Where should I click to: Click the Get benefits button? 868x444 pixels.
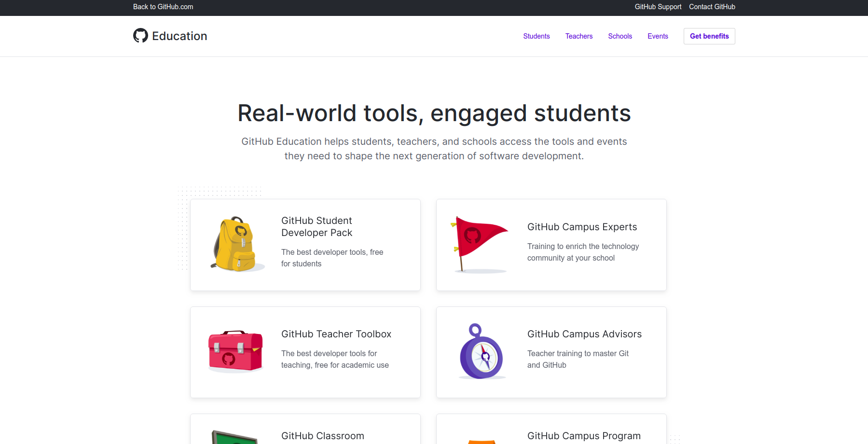(709, 36)
